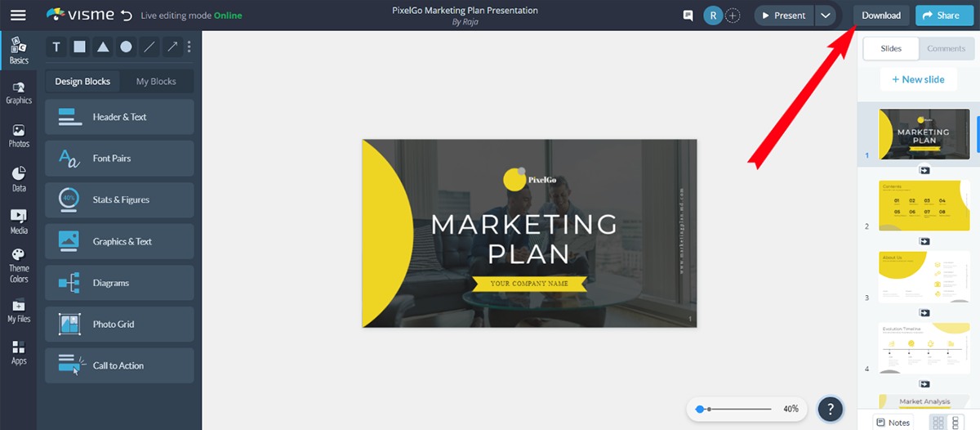980x430 pixels.
Task: Select the triangle shape tool
Action: point(103,47)
